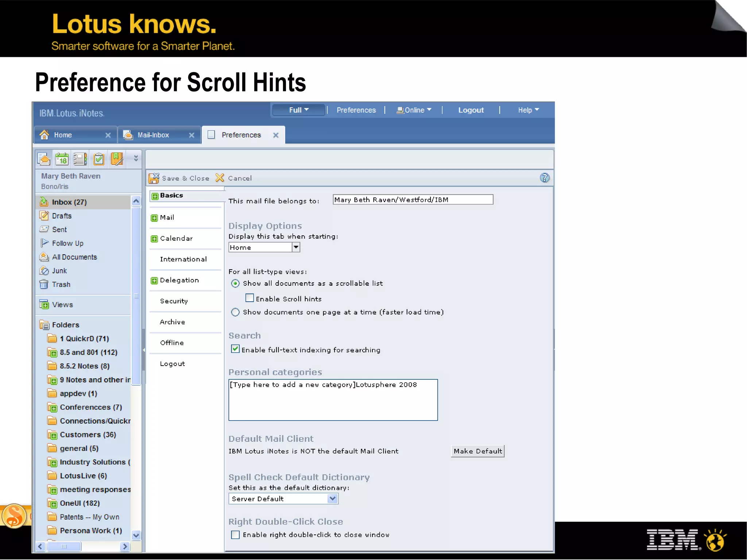This screenshot has height=560, width=747.
Task: Open the Contacts icon in sidebar toolbar
Action: [x=80, y=159]
